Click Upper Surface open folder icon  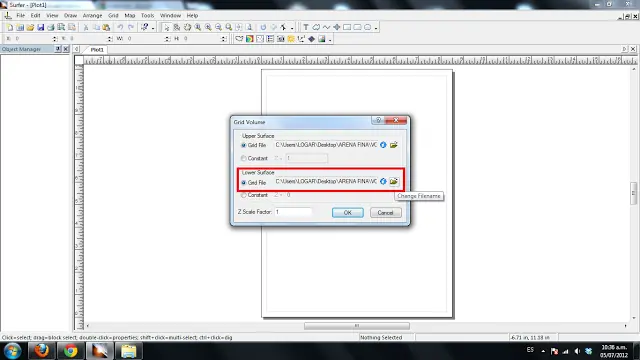coord(393,145)
